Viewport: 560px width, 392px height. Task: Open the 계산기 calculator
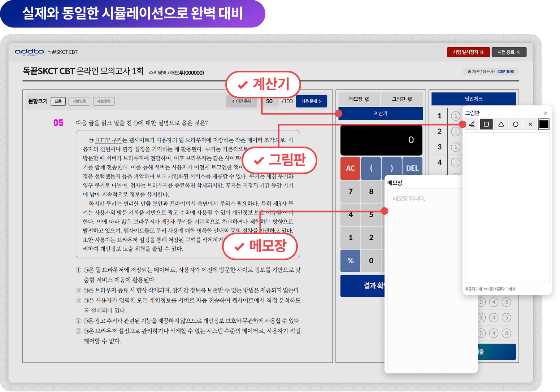(x=381, y=113)
